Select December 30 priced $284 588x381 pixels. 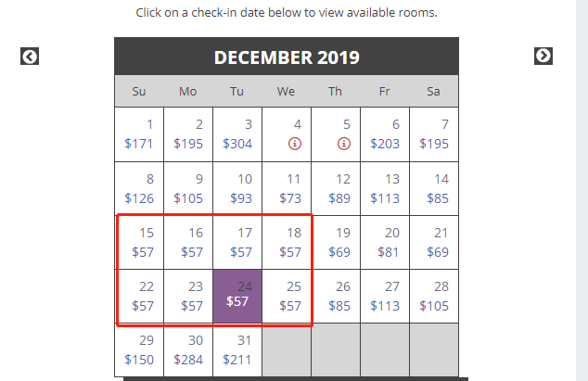click(188, 349)
